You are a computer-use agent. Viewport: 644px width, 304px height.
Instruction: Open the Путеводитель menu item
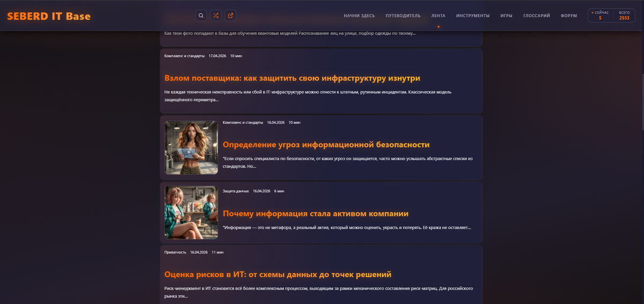click(x=403, y=16)
